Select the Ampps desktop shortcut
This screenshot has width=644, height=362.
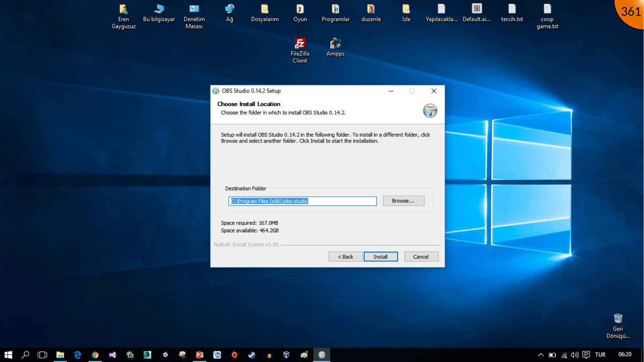pyautogui.click(x=335, y=48)
